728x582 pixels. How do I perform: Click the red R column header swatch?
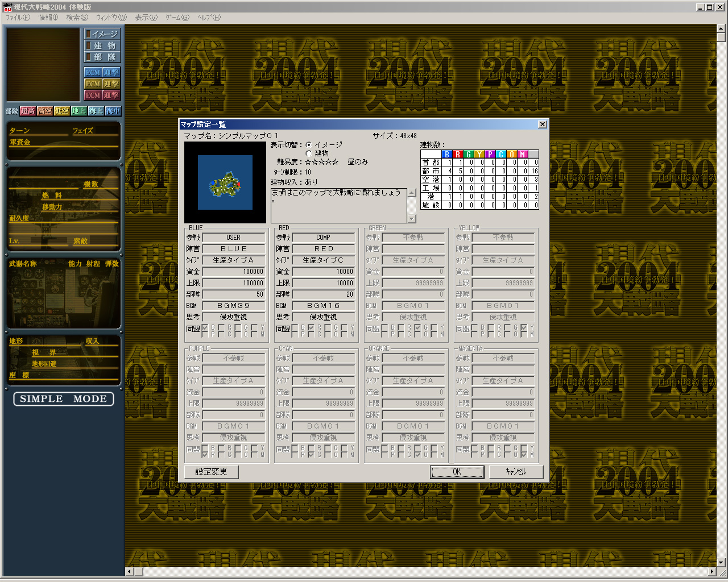pos(457,154)
